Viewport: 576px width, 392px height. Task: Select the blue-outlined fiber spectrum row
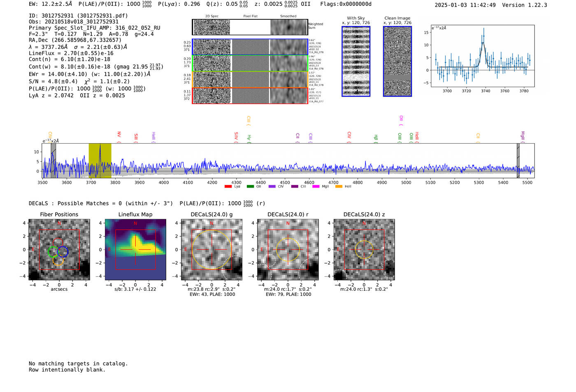(x=250, y=47)
